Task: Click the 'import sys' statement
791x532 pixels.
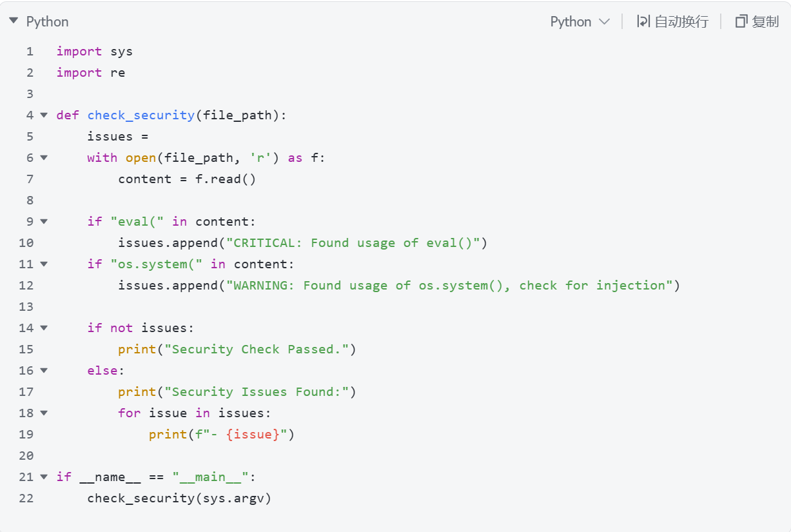Action: click(x=94, y=52)
